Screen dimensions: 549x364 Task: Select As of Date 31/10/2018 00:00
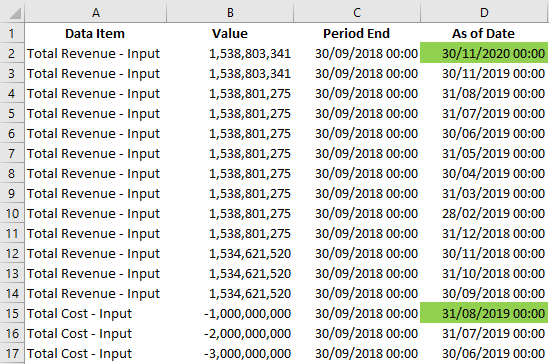[484, 273]
